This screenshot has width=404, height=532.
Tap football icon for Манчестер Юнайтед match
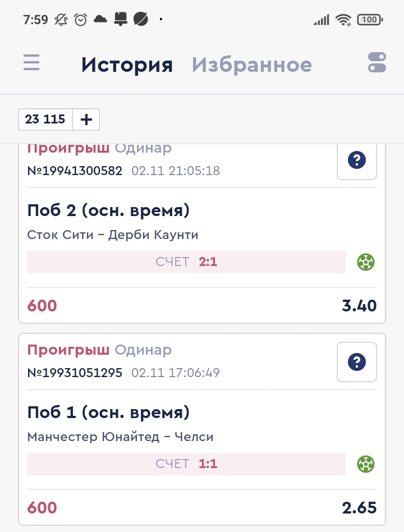(366, 464)
